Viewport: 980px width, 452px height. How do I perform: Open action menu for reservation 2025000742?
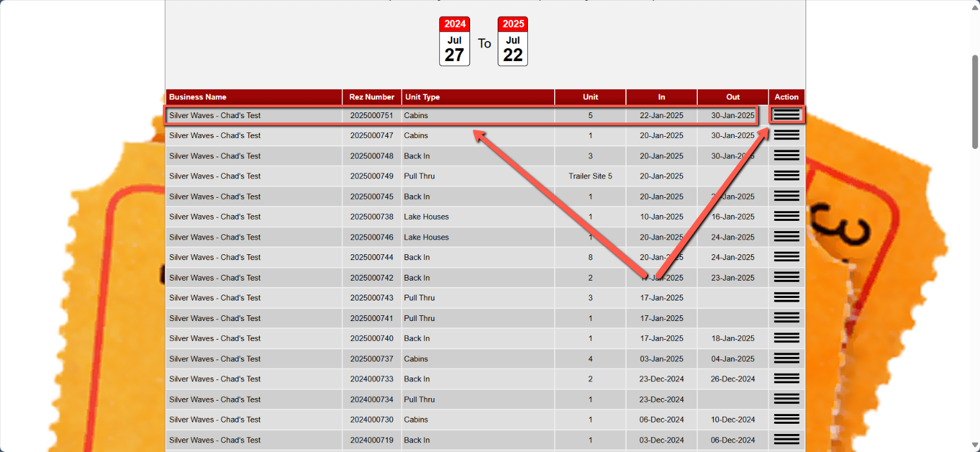(x=786, y=277)
